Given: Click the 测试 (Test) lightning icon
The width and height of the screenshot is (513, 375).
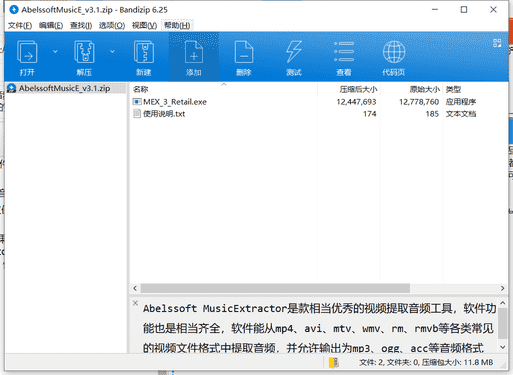Looking at the screenshot, I should coord(294,52).
